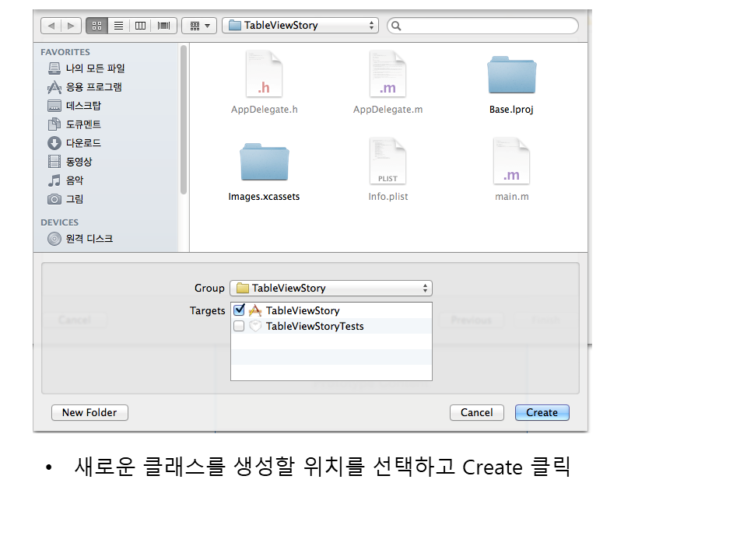The width and height of the screenshot is (747, 560).
Task: Select 데스크탑 in the sidebar
Action: (x=82, y=106)
